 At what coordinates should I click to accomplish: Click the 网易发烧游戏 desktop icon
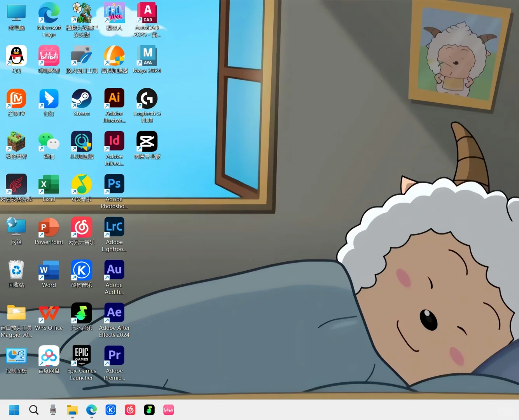16,188
